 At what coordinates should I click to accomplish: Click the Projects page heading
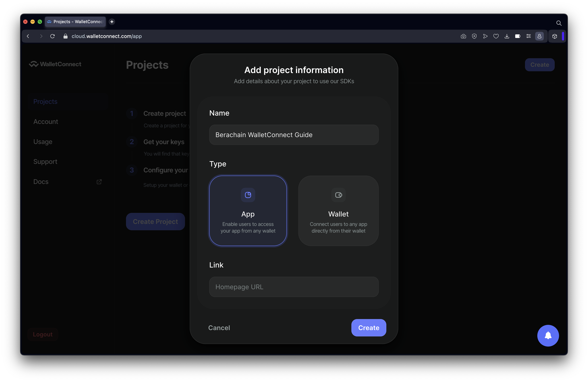(147, 65)
